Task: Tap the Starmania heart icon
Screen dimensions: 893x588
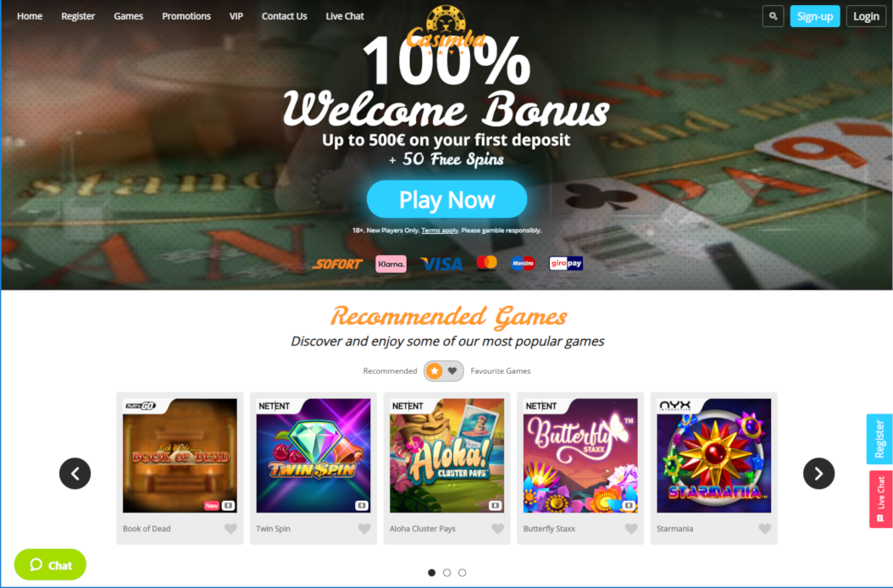Action: pos(765,529)
